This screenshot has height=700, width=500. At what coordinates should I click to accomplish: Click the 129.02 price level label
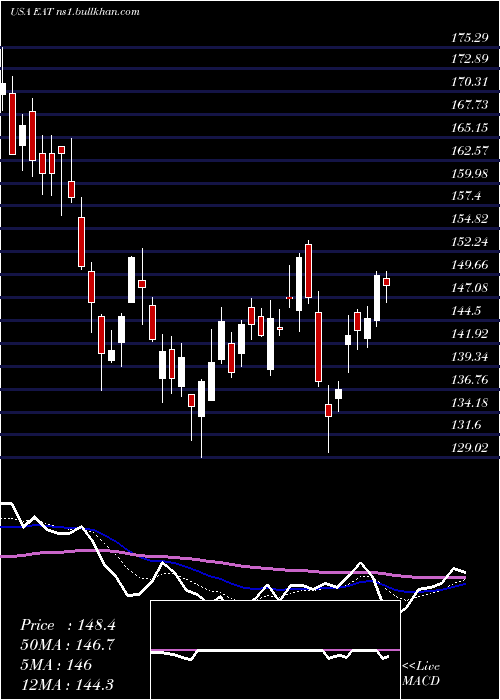point(470,448)
